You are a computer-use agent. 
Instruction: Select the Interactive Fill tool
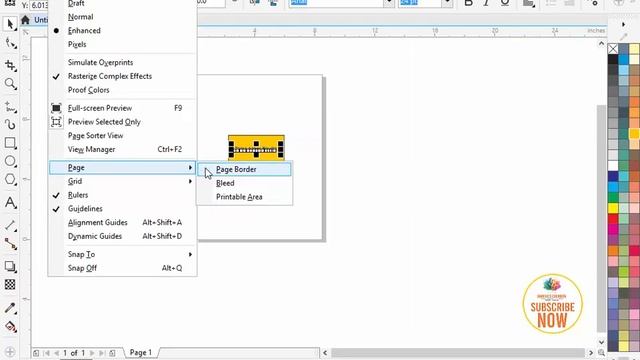[x=10, y=327]
